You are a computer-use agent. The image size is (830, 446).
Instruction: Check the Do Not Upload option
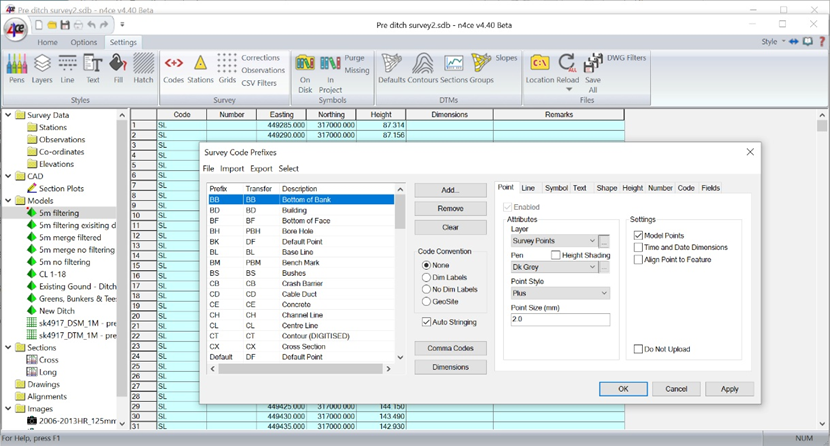[638, 349]
